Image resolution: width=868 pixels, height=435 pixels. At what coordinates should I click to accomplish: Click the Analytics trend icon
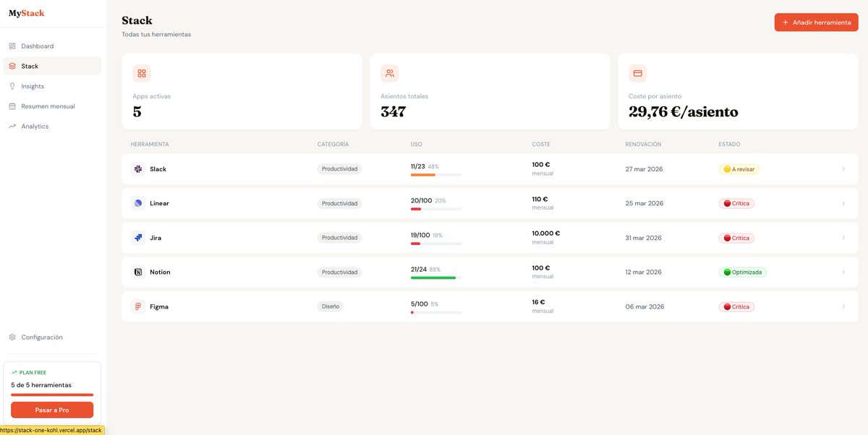(12, 126)
